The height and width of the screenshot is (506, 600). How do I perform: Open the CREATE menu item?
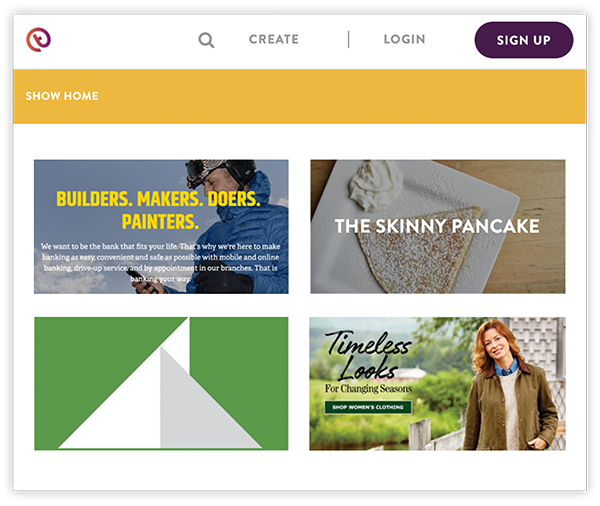(x=274, y=39)
